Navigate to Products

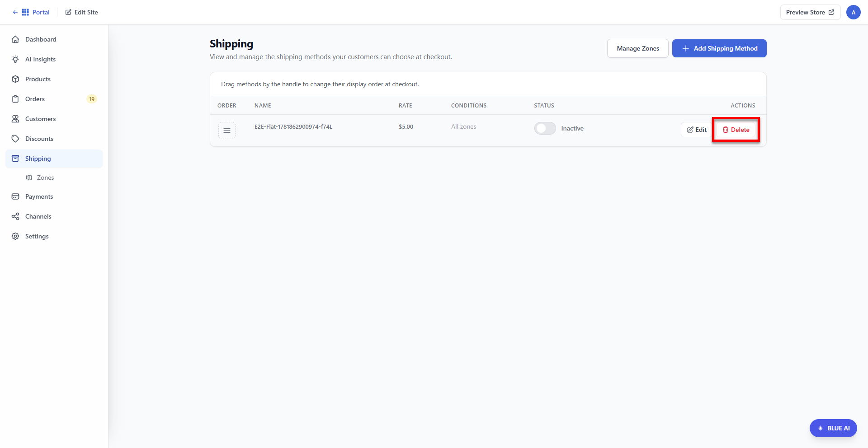click(x=54, y=79)
